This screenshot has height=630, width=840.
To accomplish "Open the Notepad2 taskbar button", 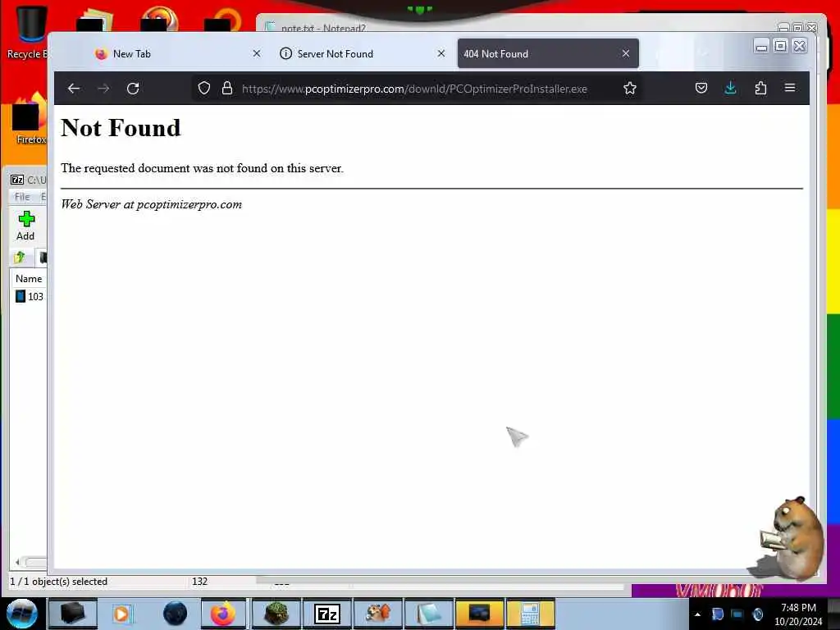I will (x=428, y=614).
